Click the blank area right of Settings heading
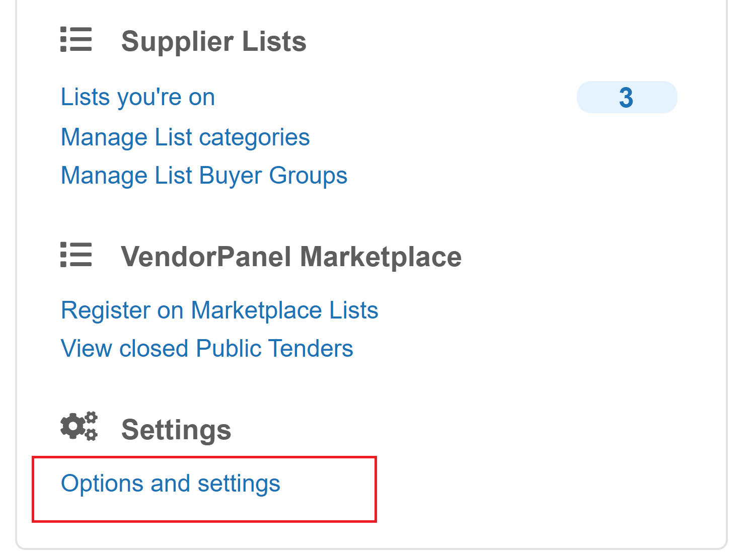This screenshot has height=560, width=750. (x=453, y=430)
